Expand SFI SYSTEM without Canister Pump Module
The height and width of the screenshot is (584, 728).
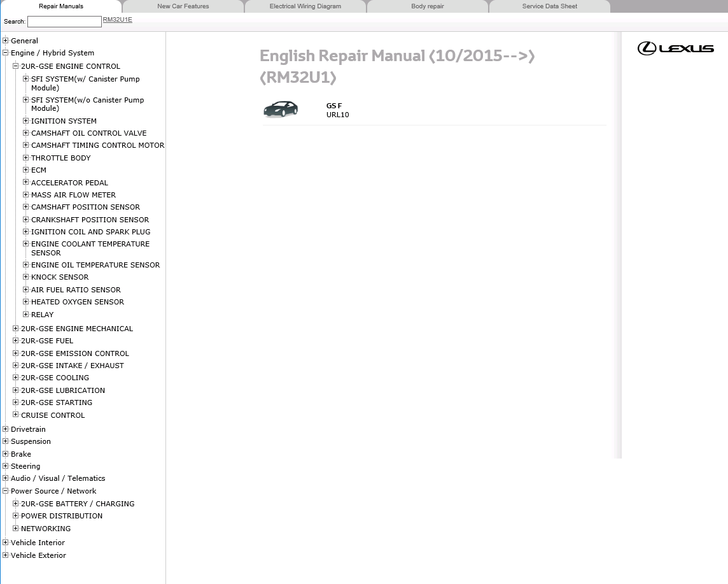(x=26, y=99)
